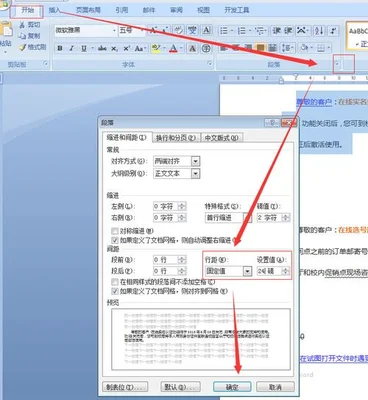Open the 对齐方式 (alignment) dropdown
This screenshot has height=400, width=368.
pos(196,162)
